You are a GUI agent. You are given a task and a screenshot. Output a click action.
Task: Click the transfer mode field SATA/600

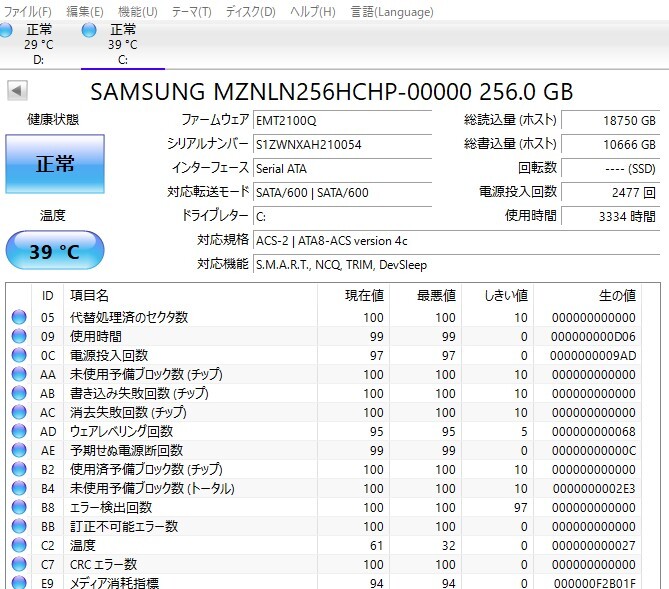343,192
